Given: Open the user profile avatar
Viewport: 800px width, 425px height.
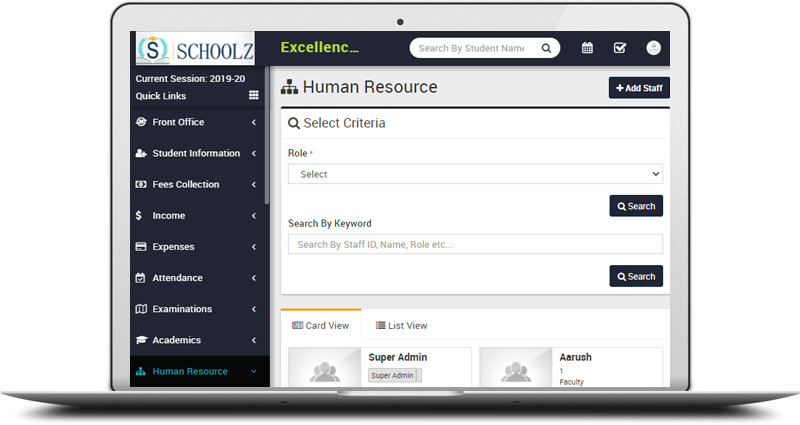Looking at the screenshot, I should [654, 48].
